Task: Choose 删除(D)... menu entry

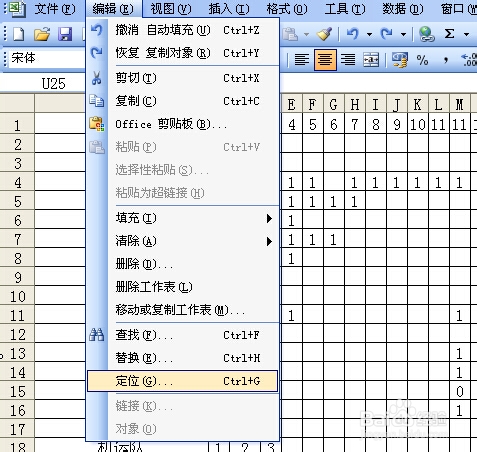Action: (183, 264)
